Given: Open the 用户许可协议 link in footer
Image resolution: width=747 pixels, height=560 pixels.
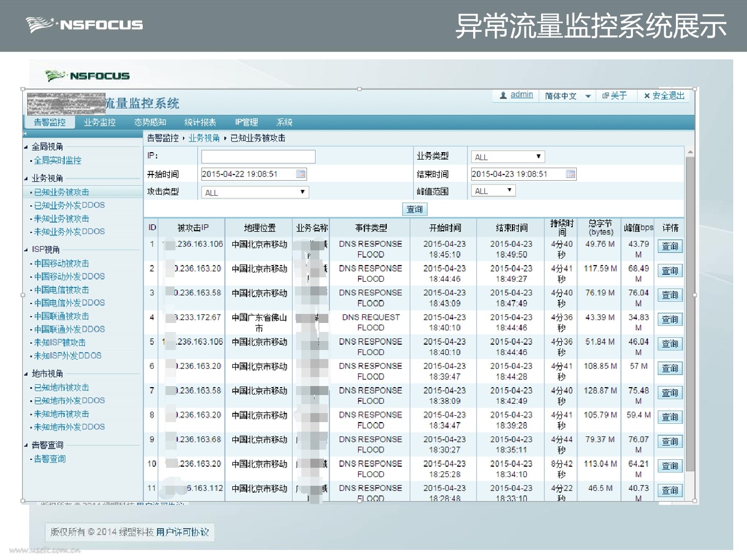Looking at the screenshot, I should (x=183, y=532).
